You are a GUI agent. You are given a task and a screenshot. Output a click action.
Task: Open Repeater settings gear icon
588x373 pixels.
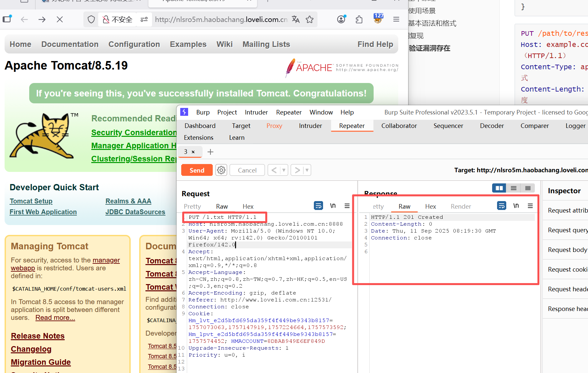click(x=221, y=170)
